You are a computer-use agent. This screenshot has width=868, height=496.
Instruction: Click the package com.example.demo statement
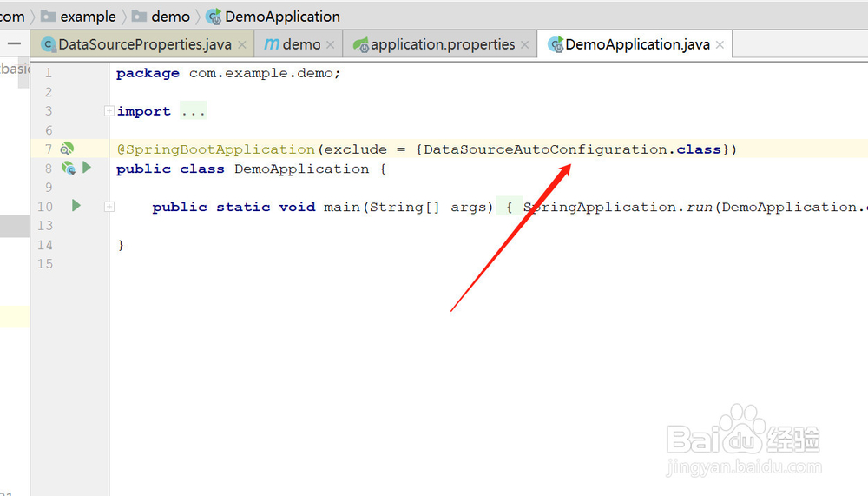tap(228, 73)
